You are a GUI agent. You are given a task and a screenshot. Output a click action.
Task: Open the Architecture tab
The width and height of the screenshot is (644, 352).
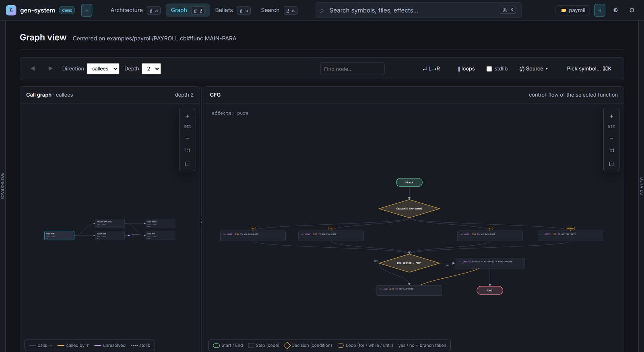135,10
